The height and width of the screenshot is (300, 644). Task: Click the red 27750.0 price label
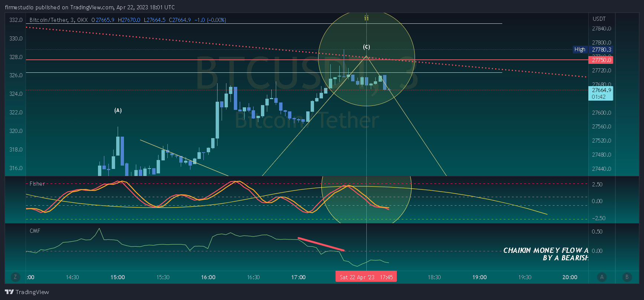[x=601, y=60]
